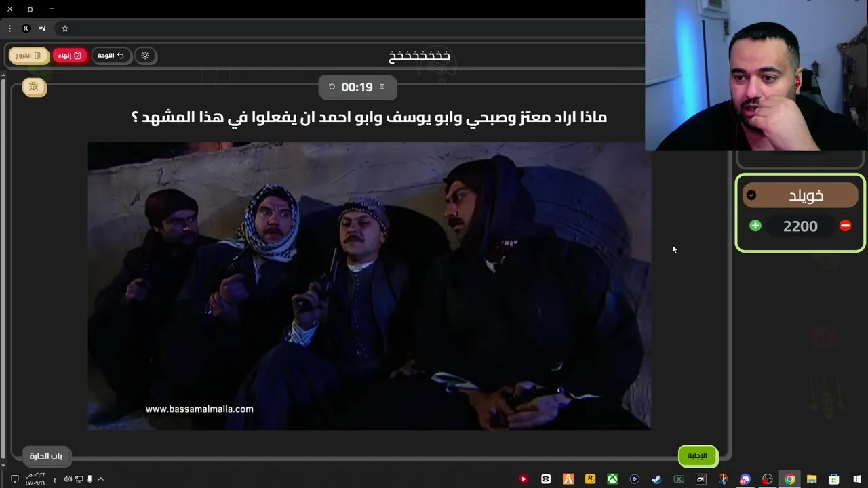Reset the countdown timer
Image resolution: width=868 pixels, height=488 pixels.
click(x=332, y=87)
